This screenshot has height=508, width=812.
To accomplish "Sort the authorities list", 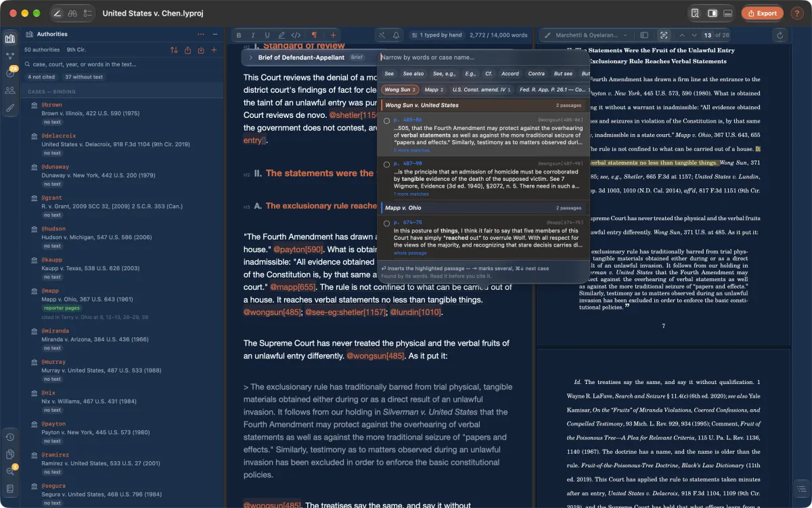I will coord(174,50).
